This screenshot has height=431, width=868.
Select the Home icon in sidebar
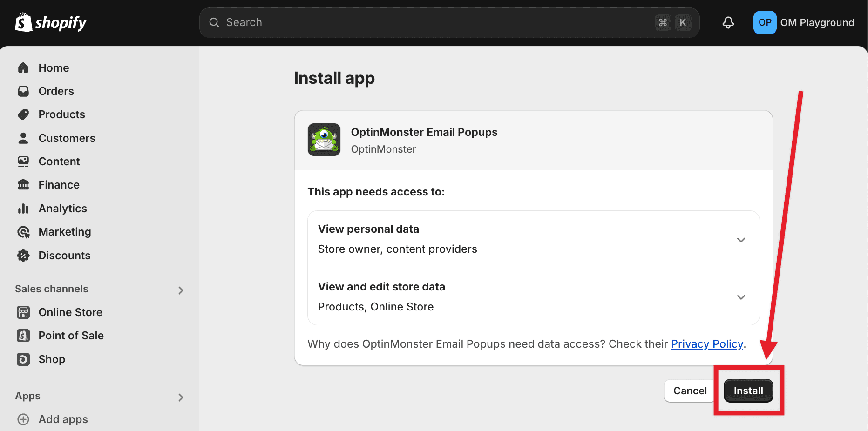click(x=23, y=68)
